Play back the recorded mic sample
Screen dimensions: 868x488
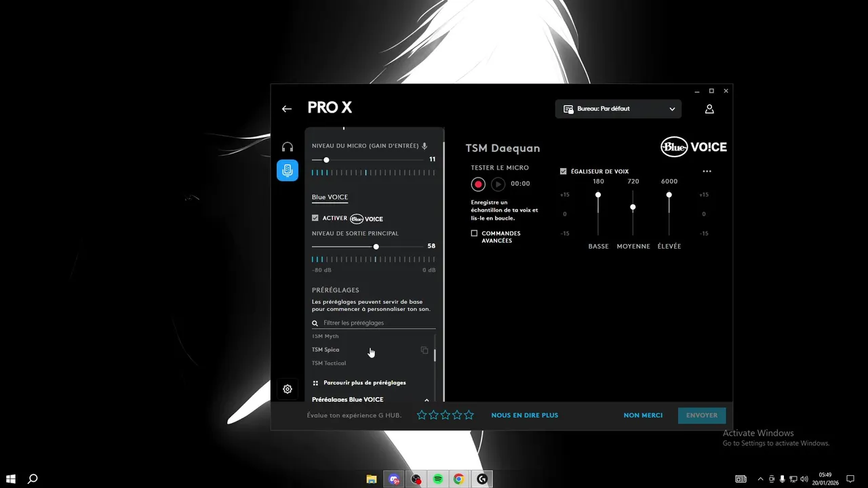(x=498, y=184)
